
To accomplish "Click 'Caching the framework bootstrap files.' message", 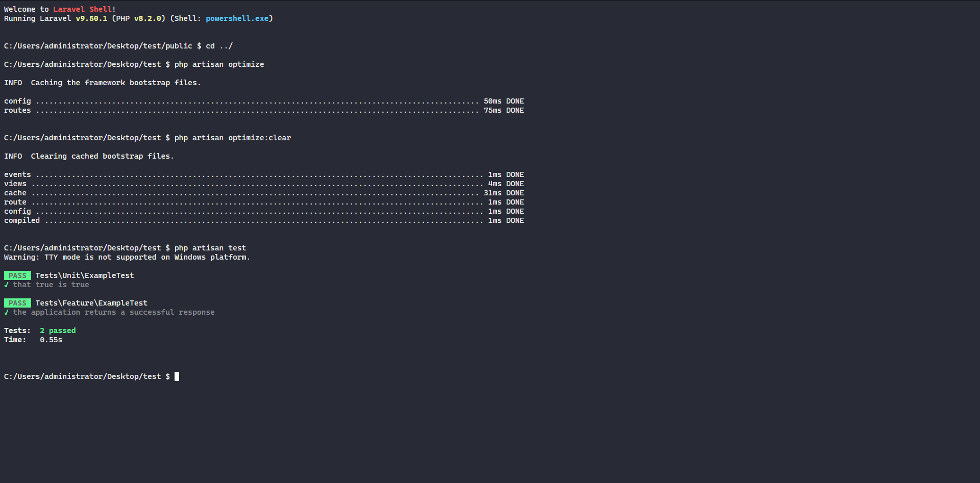I will point(116,83).
